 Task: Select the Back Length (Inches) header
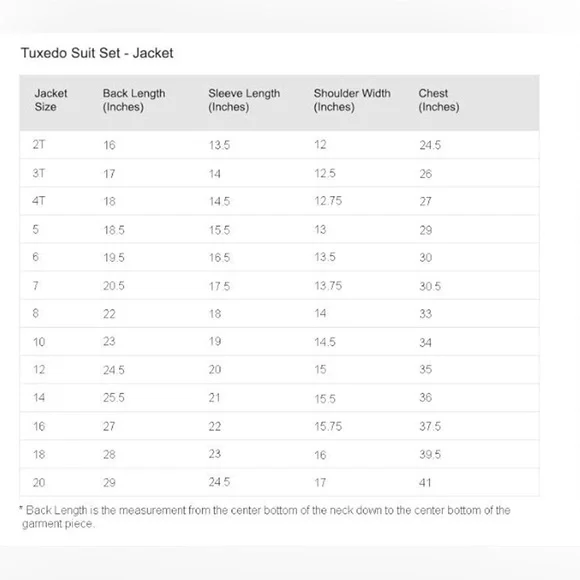pos(134,100)
